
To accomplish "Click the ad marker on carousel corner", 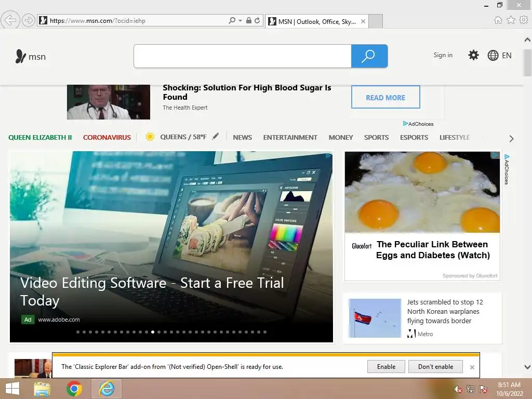I will [x=328, y=156].
